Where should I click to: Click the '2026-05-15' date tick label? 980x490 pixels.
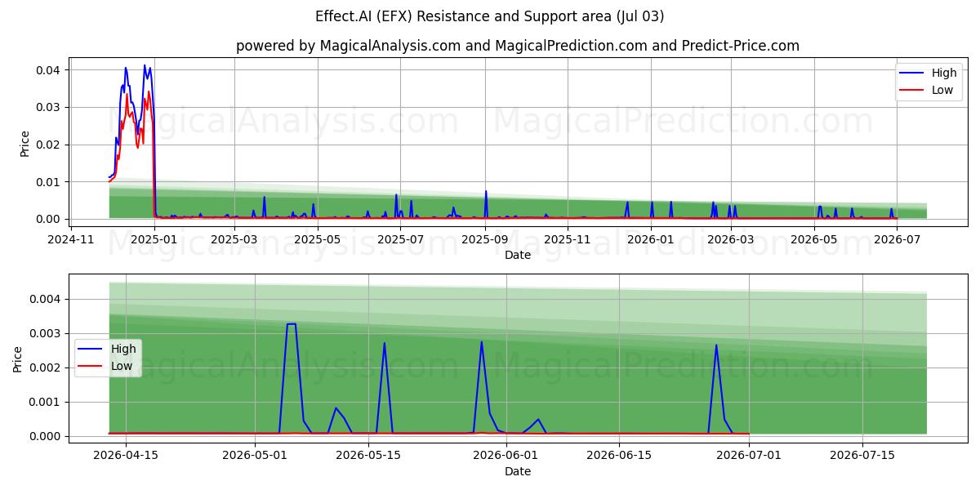tap(368, 455)
